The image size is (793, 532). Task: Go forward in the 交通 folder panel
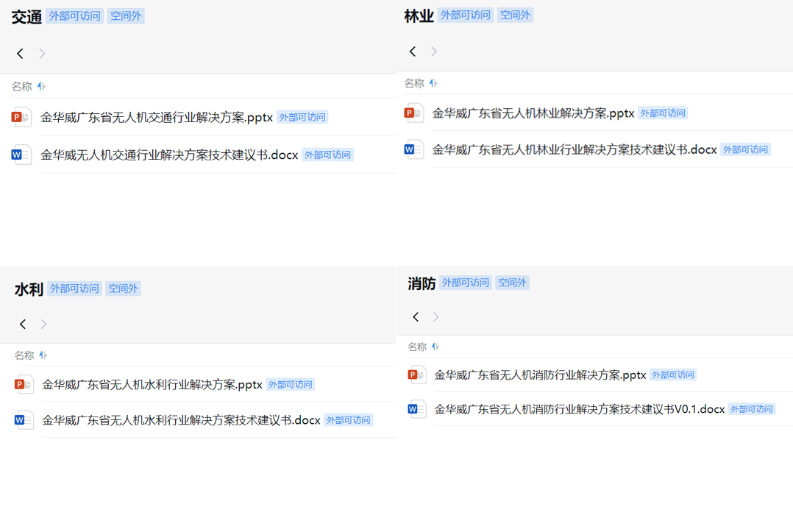42,54
